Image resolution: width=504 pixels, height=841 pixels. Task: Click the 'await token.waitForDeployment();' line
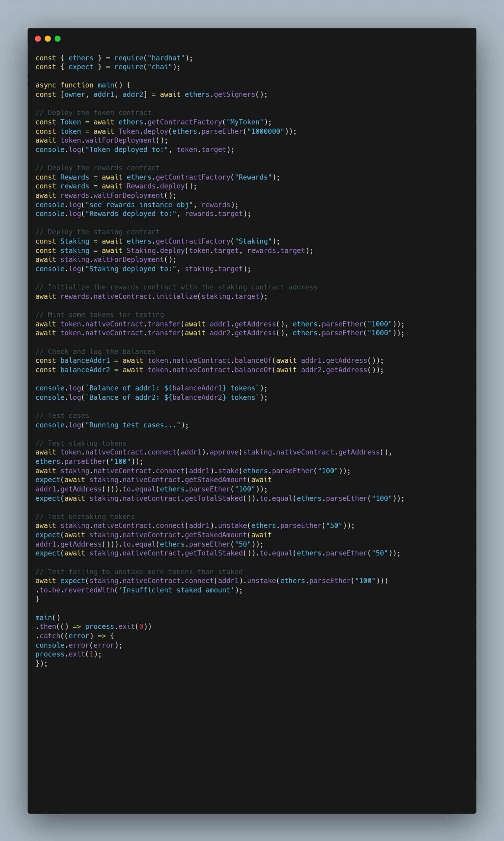pos(102,140)
